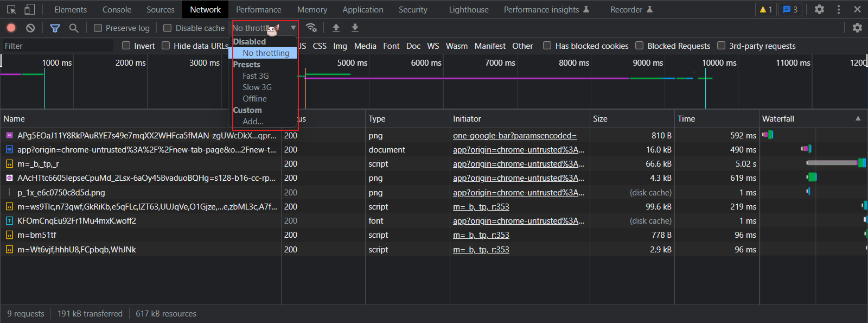Choose Offline from throttling menu
Screen dimensions: 868x323
coord(254,99)
